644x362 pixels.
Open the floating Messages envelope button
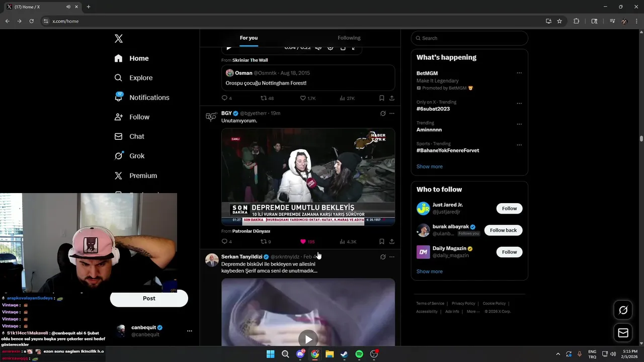click(x=623, y=333)
